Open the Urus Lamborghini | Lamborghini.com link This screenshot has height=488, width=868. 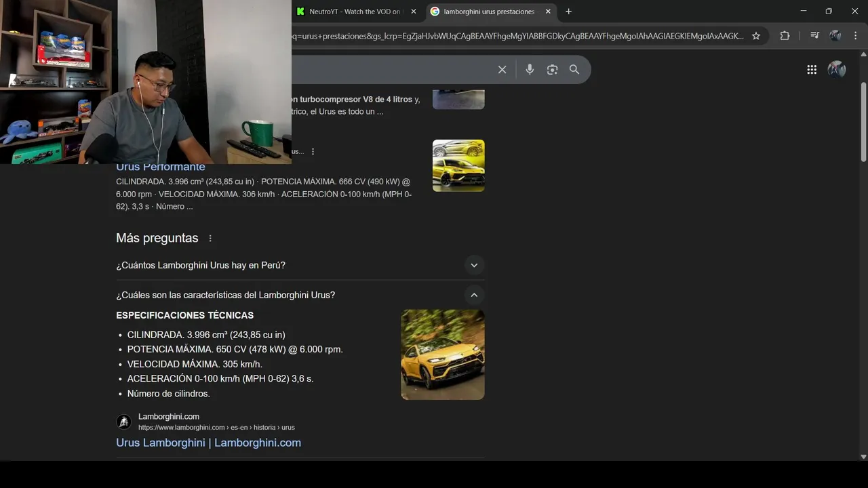208,443
